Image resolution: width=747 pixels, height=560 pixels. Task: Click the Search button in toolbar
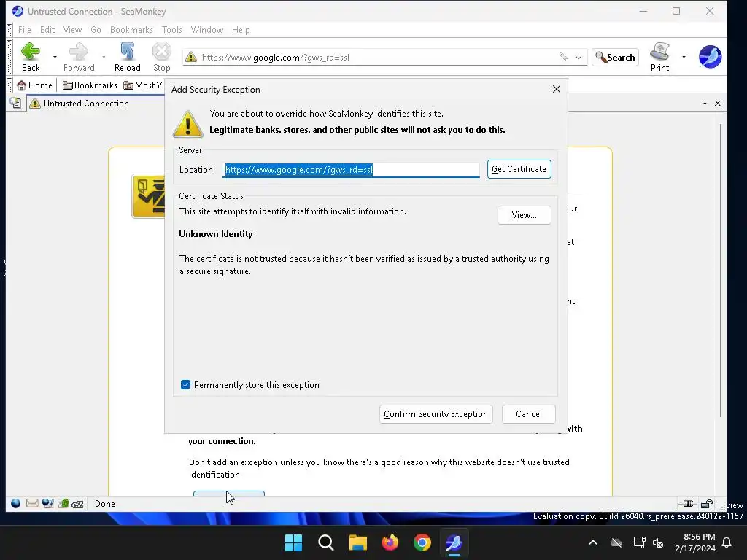click(615, 57)
